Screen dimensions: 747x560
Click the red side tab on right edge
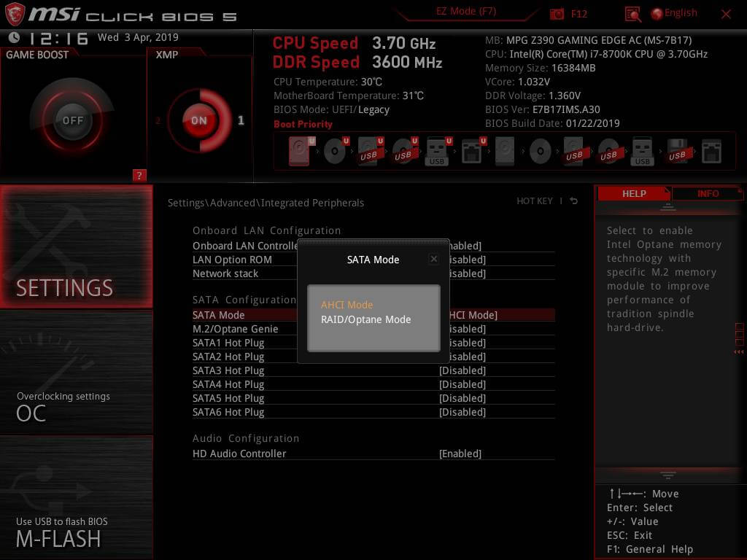pos(740,338)
